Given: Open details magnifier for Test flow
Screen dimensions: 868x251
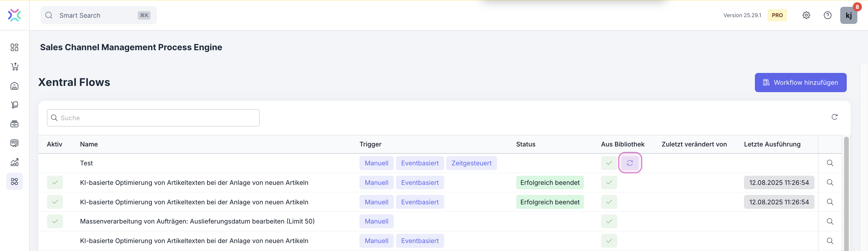Looking at the screenshot, I should (x=830, y=163).
